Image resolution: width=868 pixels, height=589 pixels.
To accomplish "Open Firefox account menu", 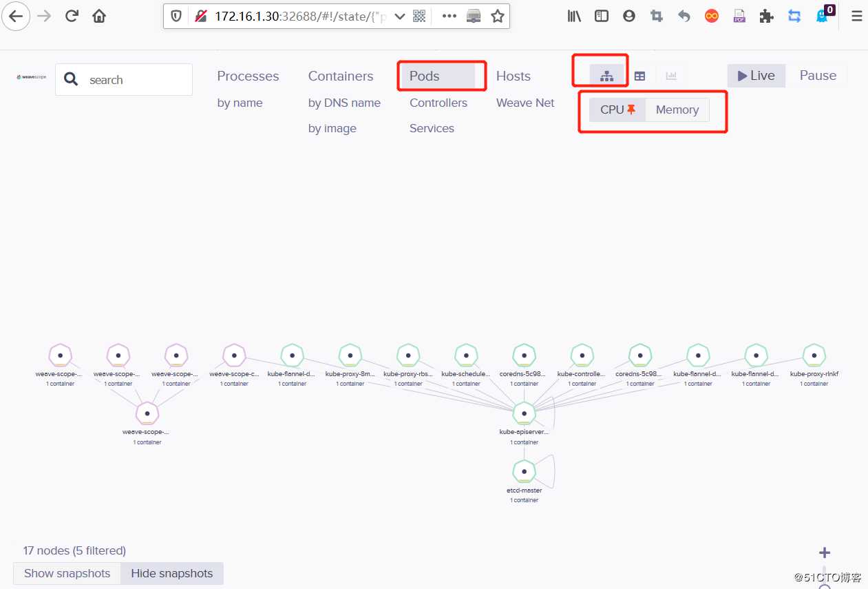I will [x=629, y=17].
